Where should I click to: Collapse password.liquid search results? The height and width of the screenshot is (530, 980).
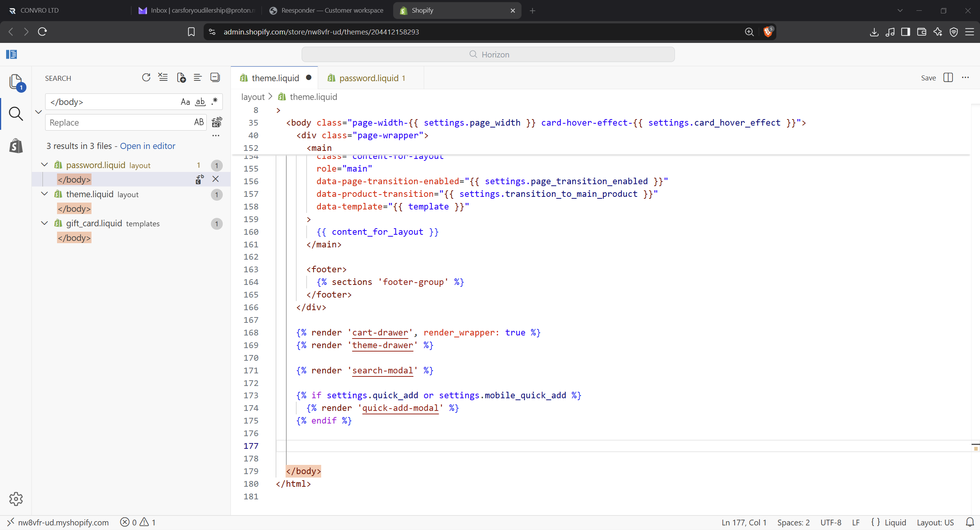point(44,165)
